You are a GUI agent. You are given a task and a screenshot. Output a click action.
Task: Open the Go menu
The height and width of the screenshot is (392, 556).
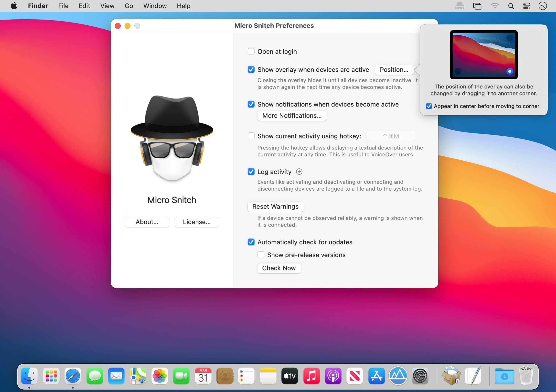click(x=129, y=6)
